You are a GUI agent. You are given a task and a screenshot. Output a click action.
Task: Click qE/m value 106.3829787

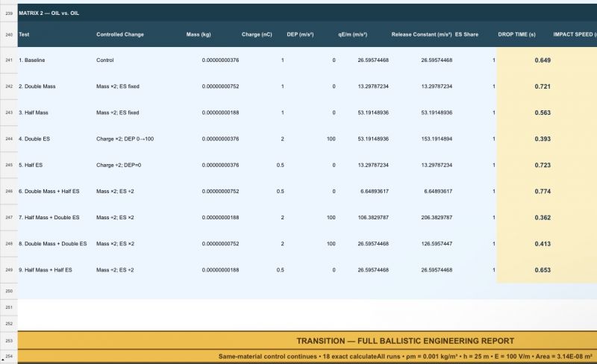[x=373, y=217]
